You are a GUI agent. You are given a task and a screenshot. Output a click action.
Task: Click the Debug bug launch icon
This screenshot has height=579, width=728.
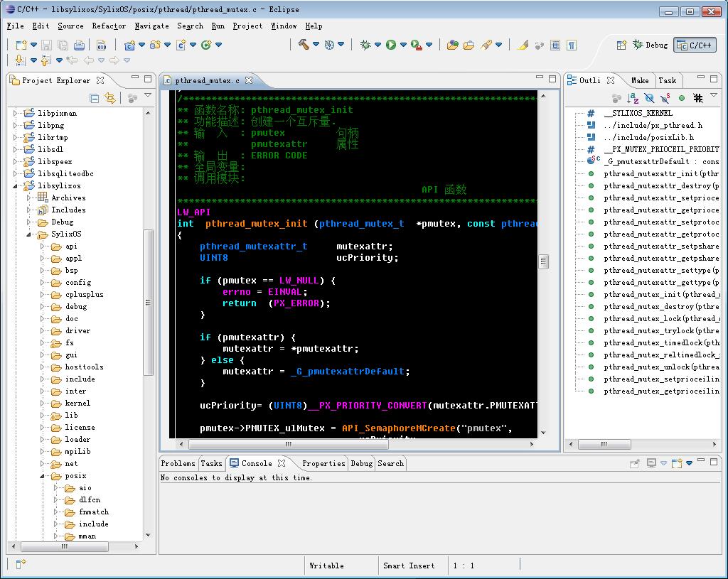[x=365, y=45]
